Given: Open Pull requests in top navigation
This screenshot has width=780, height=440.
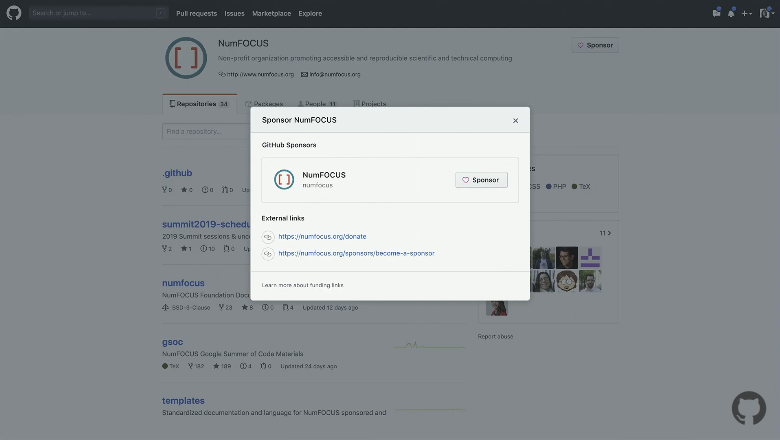Looking at the screenshot, I should click(x=196, y=13).
